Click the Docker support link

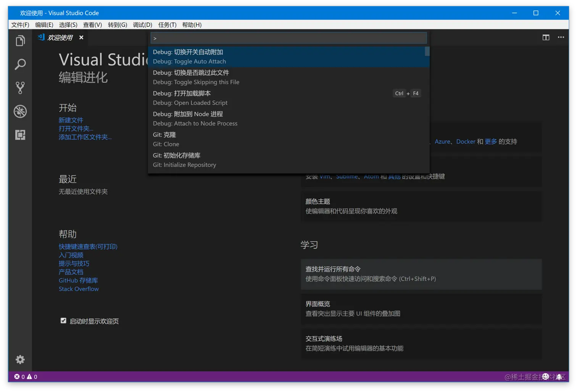[x=466, y=142]
